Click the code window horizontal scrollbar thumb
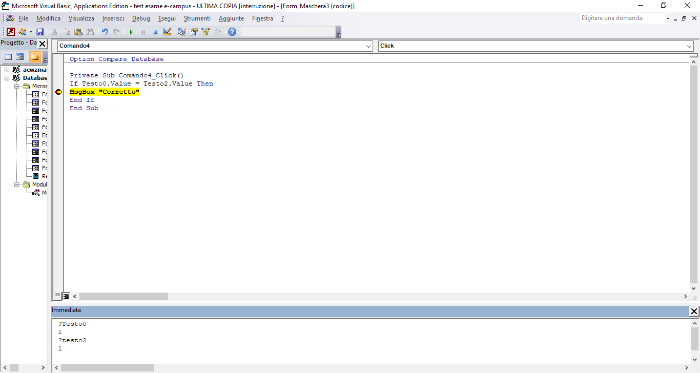700x373 pixels. (124, 296)
